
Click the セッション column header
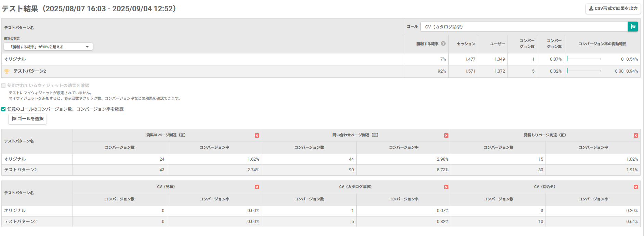click(x=466, y=44)
